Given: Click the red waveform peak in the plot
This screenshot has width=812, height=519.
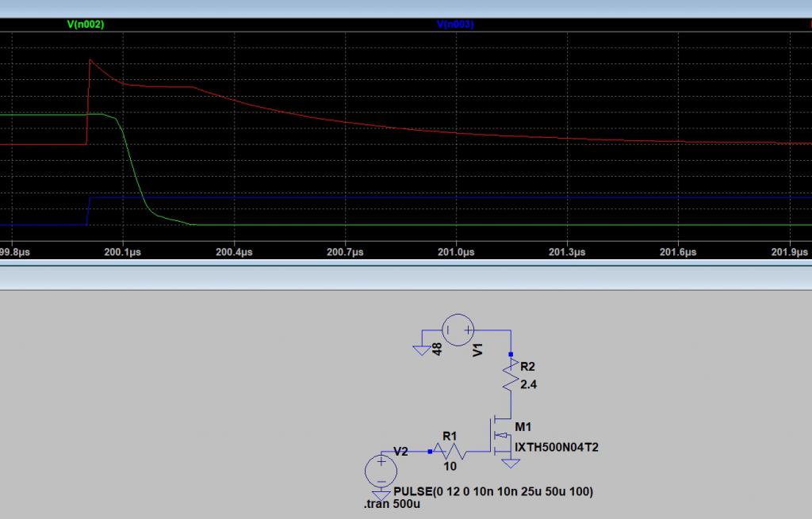Looking at the screenshot, I should point(90,60).
